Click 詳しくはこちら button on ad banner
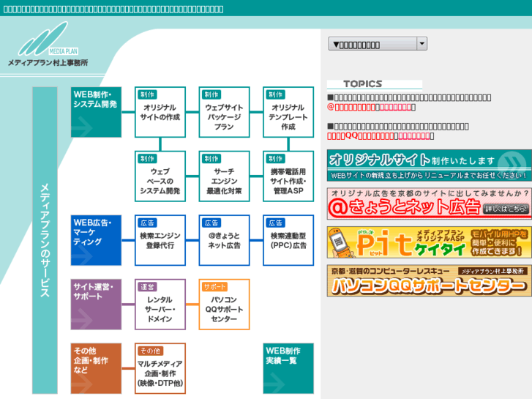The image size is (532, 399). [506, 209]
